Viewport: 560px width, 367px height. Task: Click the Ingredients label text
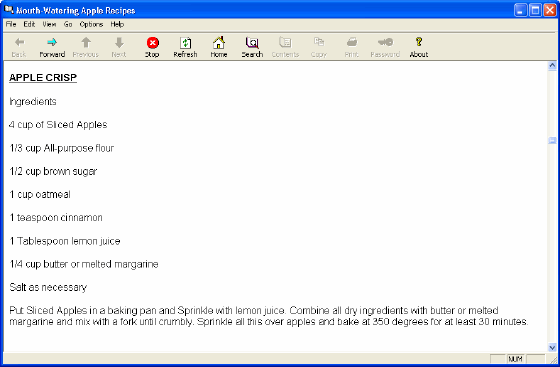[33, 102]
